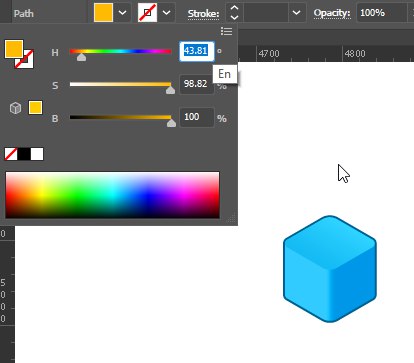Click the Hue slider track
This screenshot has width=414, height=363.
(x=120, y=51)
